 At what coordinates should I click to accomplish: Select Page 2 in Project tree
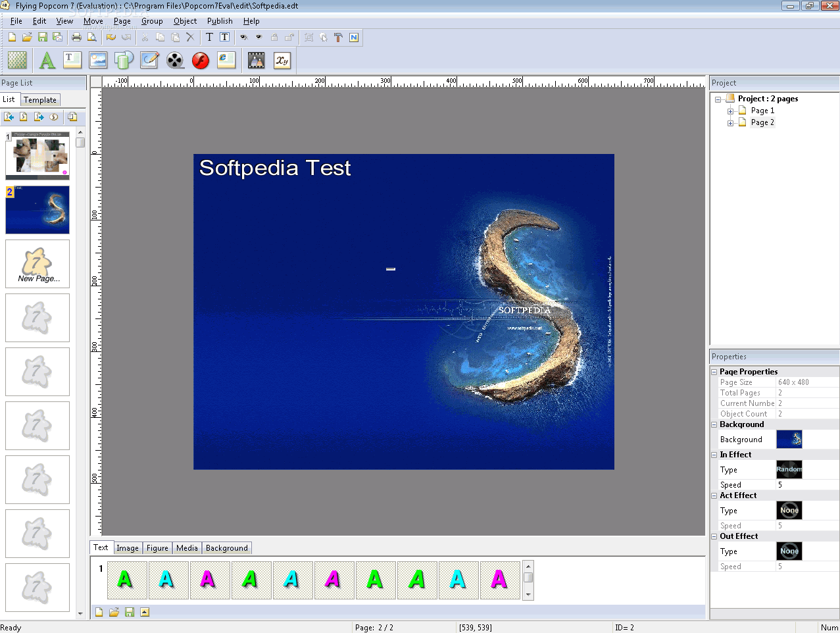[762, 122]
